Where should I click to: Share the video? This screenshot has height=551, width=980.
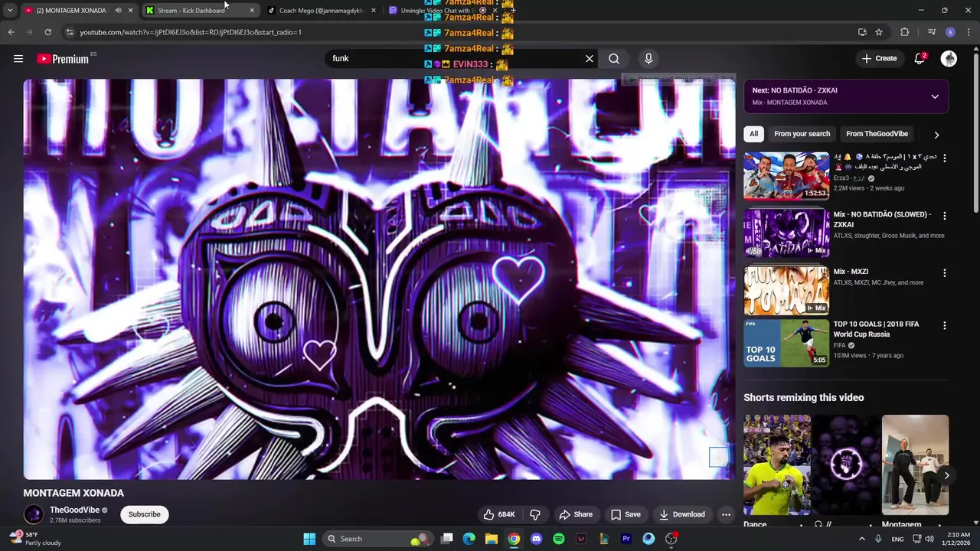pos(576,514)
